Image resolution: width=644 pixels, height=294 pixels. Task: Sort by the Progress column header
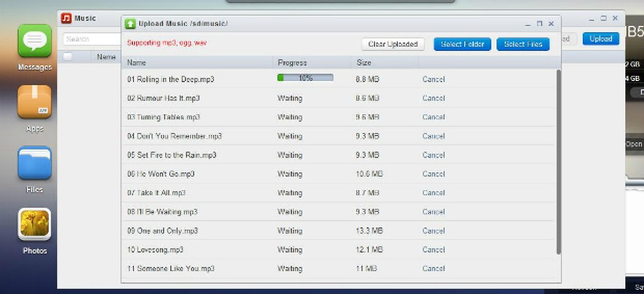[x=292, y=62]
